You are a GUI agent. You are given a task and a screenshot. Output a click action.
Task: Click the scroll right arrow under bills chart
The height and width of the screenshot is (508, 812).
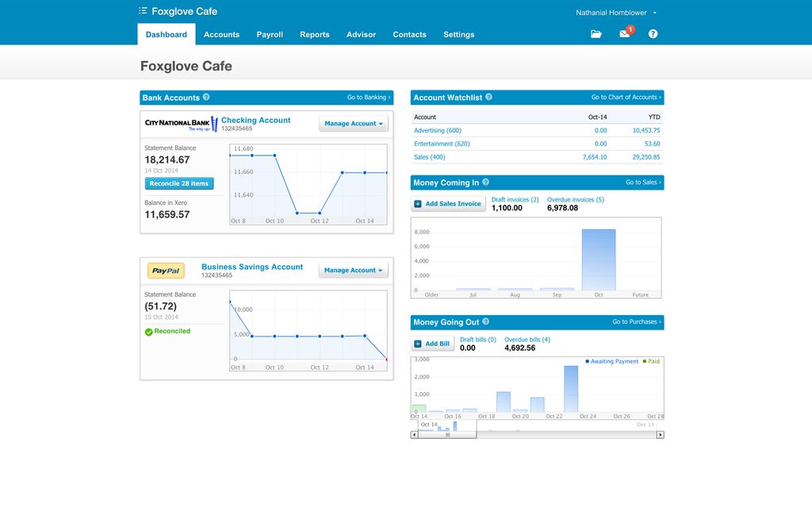click(660, 435)
